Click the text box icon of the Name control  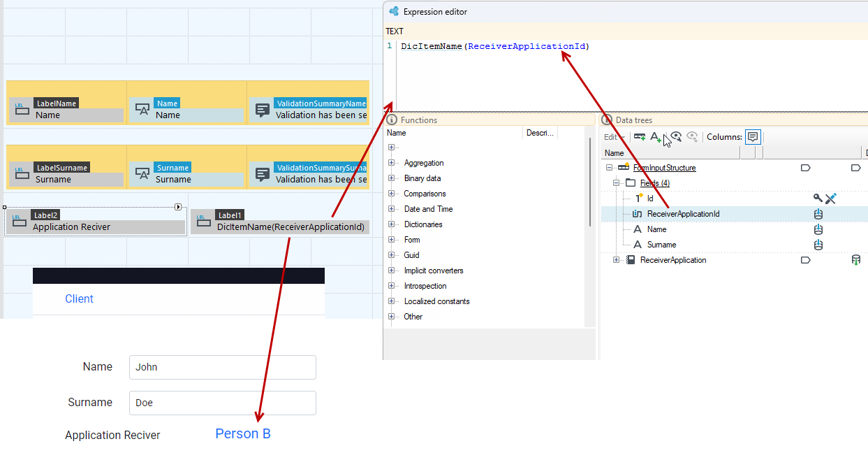coord(142,109)
